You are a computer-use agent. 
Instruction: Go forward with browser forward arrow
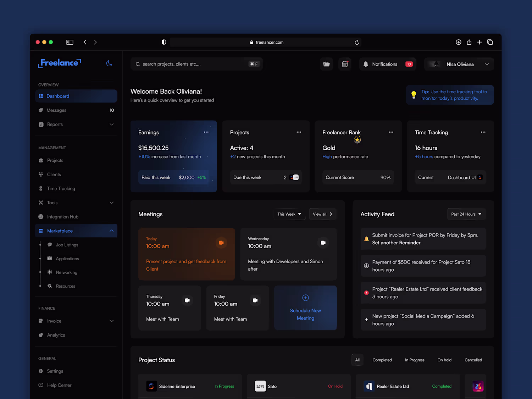point(95,42)
